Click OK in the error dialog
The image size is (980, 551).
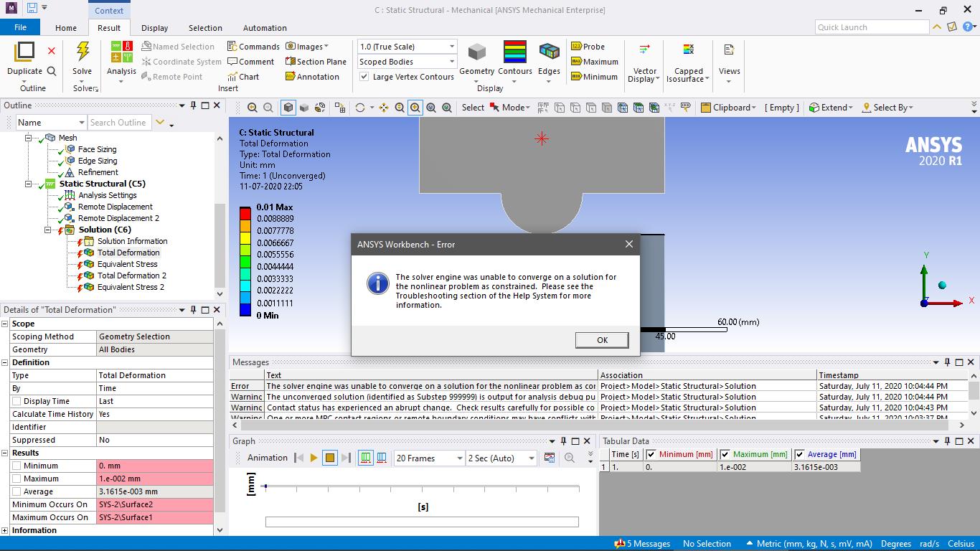point(602,340)
